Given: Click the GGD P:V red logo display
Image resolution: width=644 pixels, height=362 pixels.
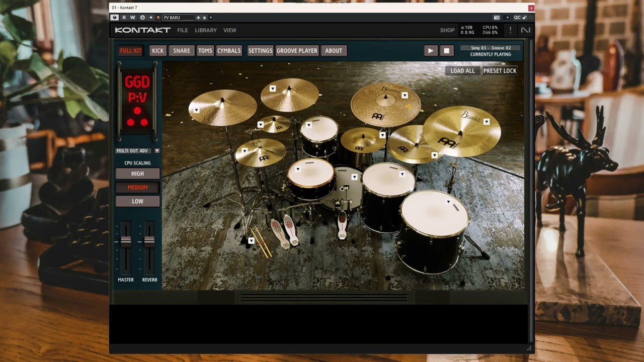Looking at the screenshot, I should (x=137, y=102).
